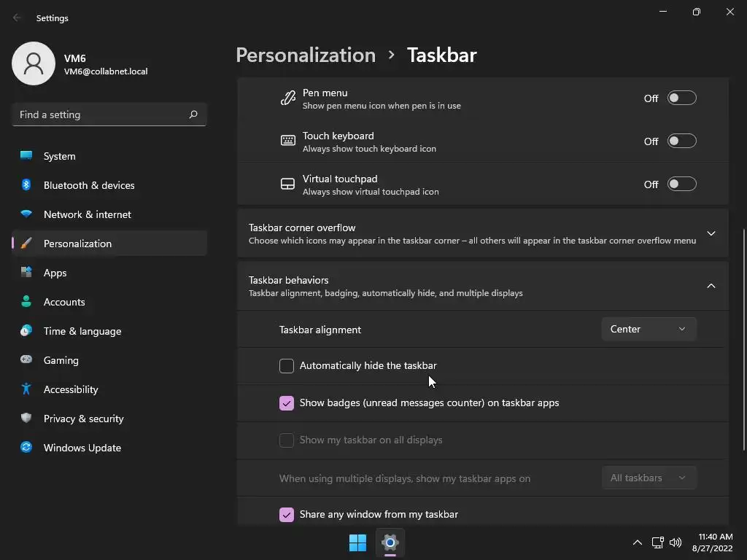The image size is (747, 560).
Task: Select Time & language in sidebar
Action: point(82,331)
